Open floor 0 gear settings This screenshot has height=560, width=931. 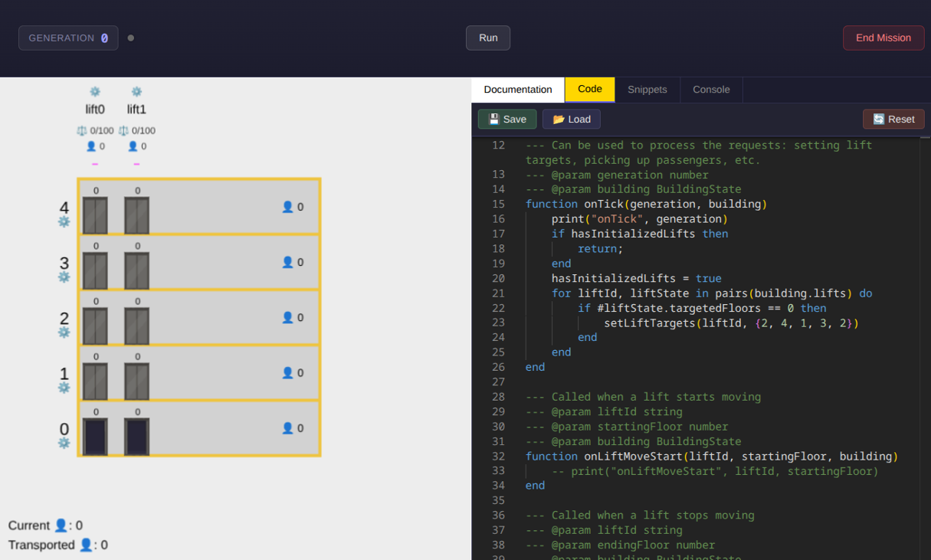(64, 443)
